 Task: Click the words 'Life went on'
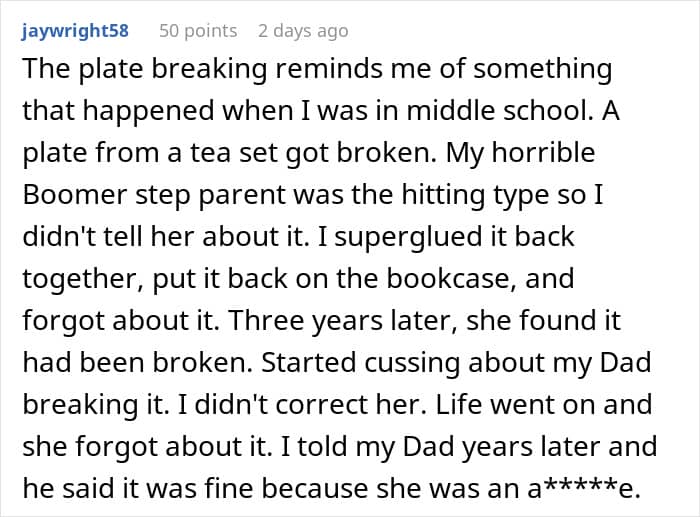click(516, 404)
